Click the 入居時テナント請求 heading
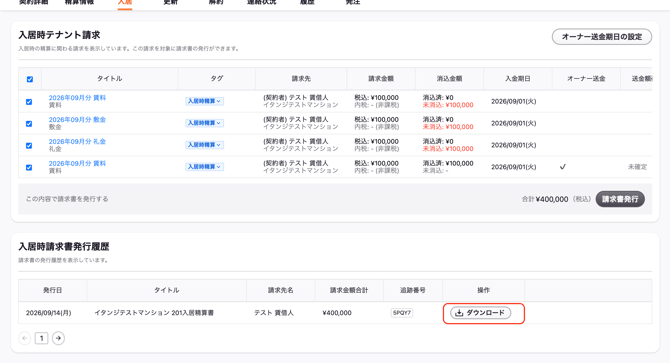670x363 pixels. (x=59, y=35)
